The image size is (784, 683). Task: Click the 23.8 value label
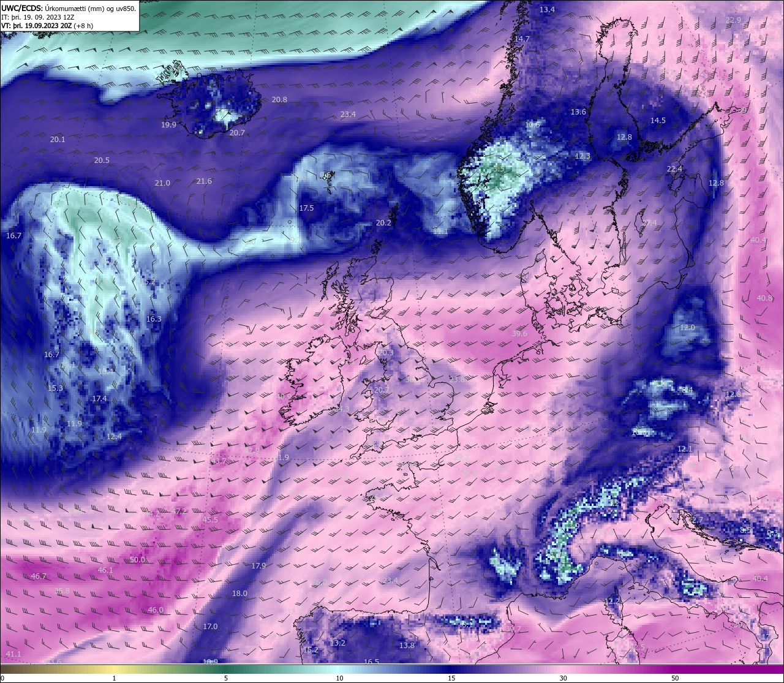pyautogui.click(x=457, y=380)
